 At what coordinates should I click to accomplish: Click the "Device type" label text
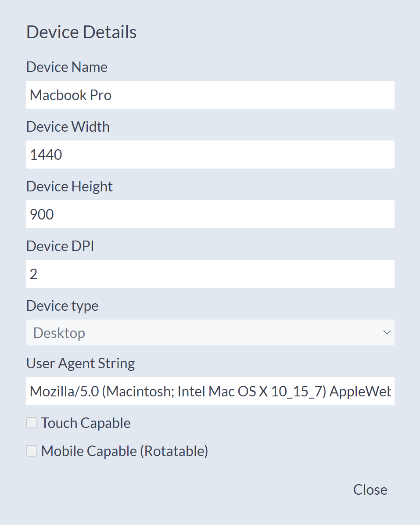pos(62,306)
